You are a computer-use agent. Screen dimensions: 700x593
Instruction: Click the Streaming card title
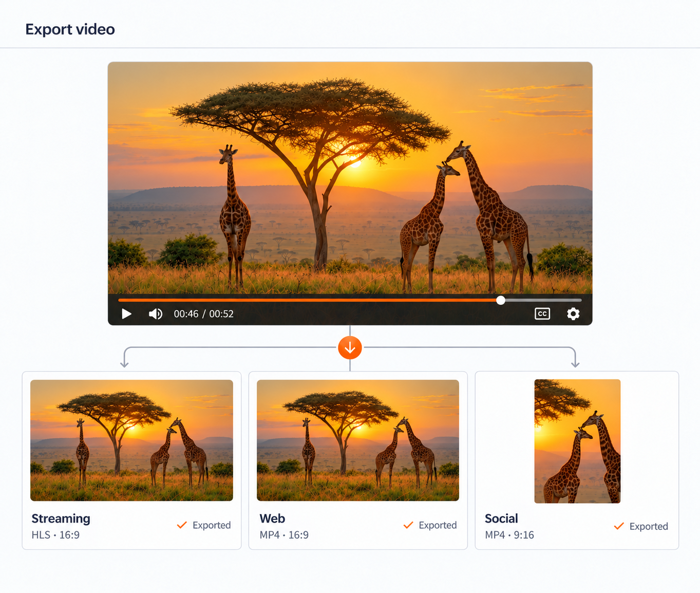[61, 518]
